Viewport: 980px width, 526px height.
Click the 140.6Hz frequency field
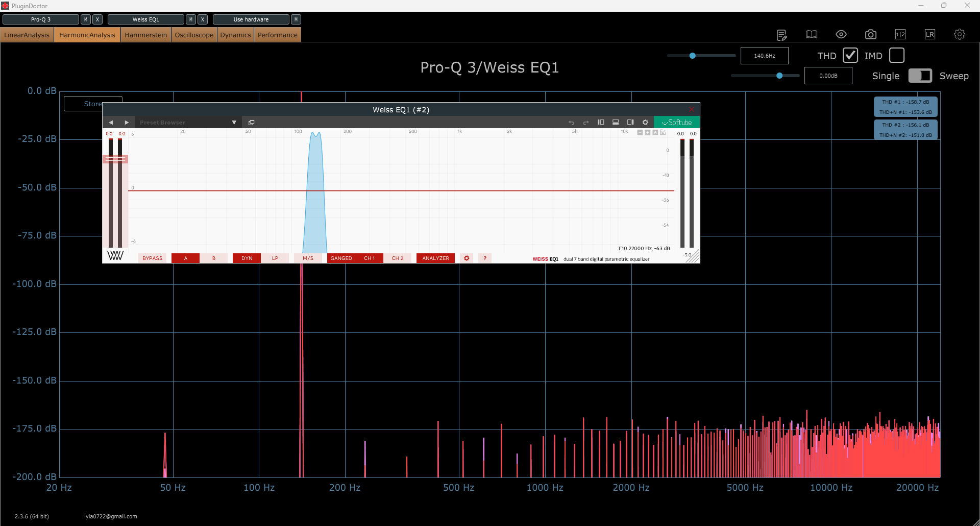[x=765, y=56]
